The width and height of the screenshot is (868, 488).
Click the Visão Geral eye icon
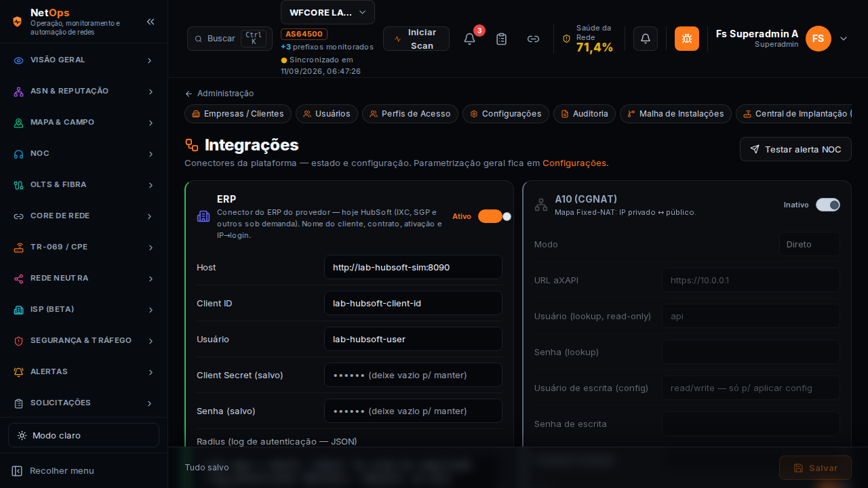tap(19, 60)
